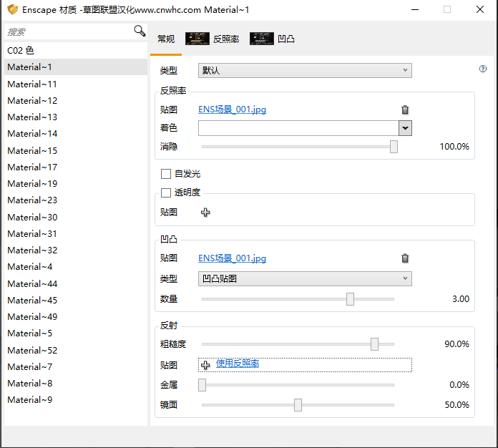498x448 pixels.
Task: Select Material~5 in the list
Action: (x=76, y=333)
